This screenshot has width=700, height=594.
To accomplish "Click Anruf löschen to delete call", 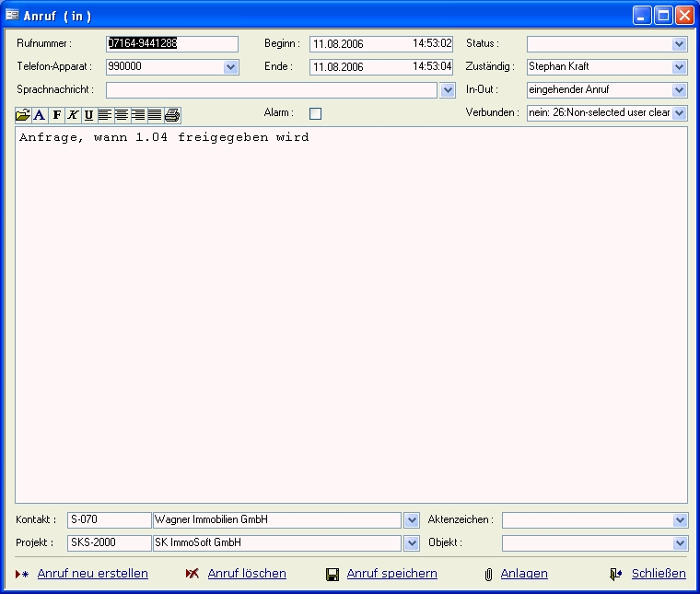I will point(246,574).
